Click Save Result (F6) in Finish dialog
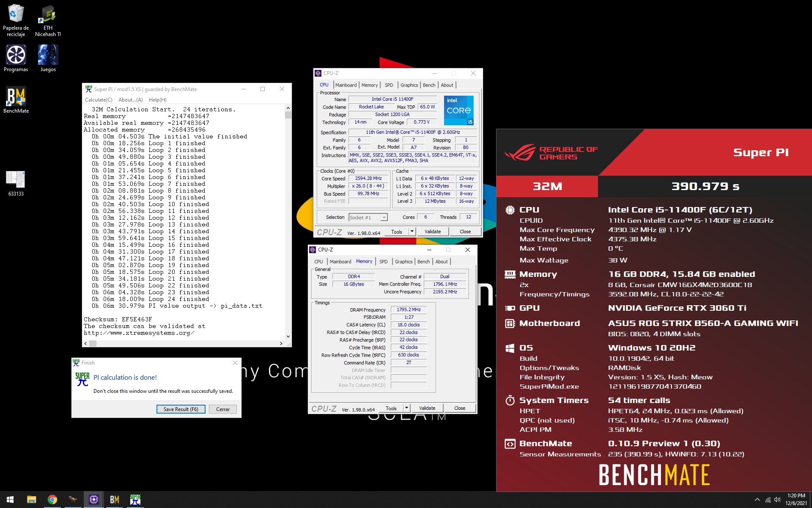Image resolution: width=812 pixels, height=508 pixels. (x=181, y=409)
